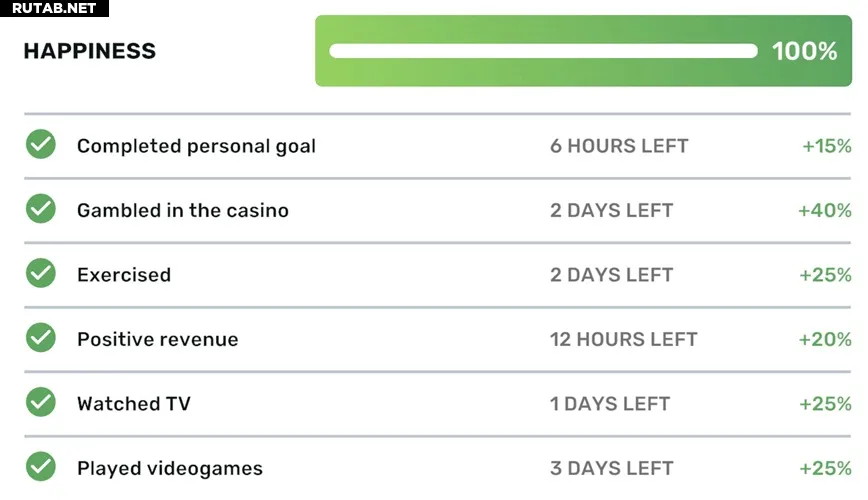Click the HAPPINESS heading
868x500 pixels.
click(x=90, y=51)
